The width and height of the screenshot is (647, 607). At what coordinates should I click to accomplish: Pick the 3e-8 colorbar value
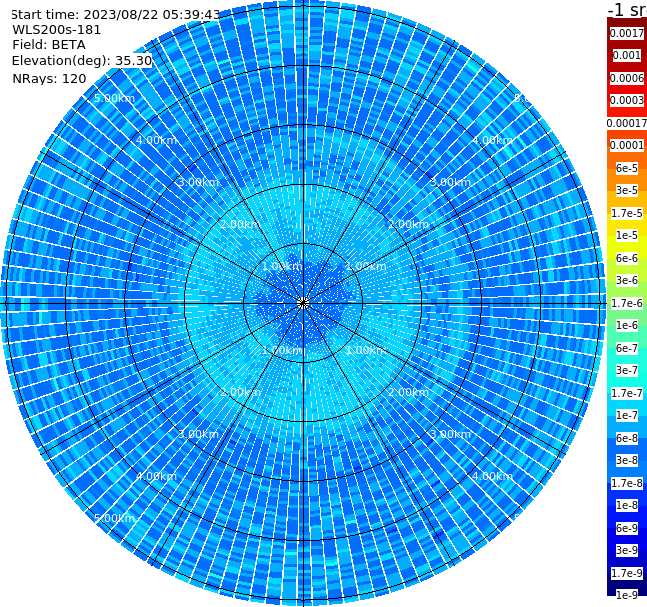[x=627, y=460]
